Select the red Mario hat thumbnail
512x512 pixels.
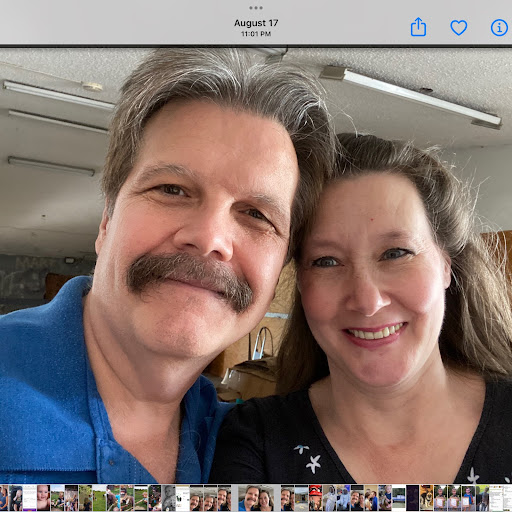(x=315, y=498)
